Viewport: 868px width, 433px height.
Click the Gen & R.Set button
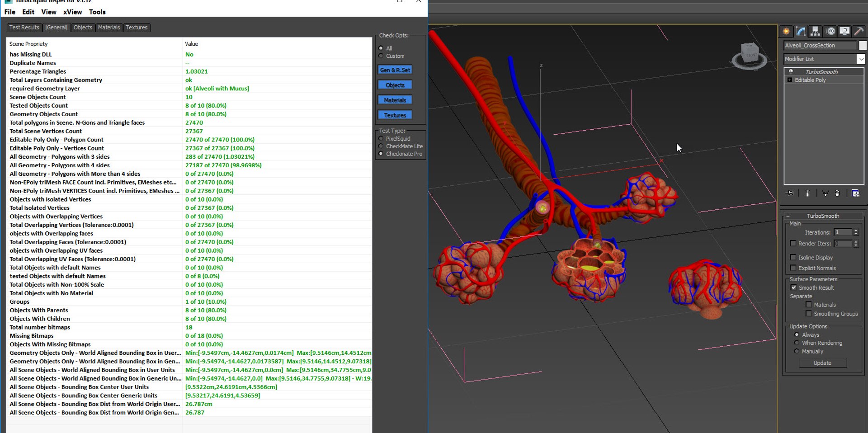point(395,70)
